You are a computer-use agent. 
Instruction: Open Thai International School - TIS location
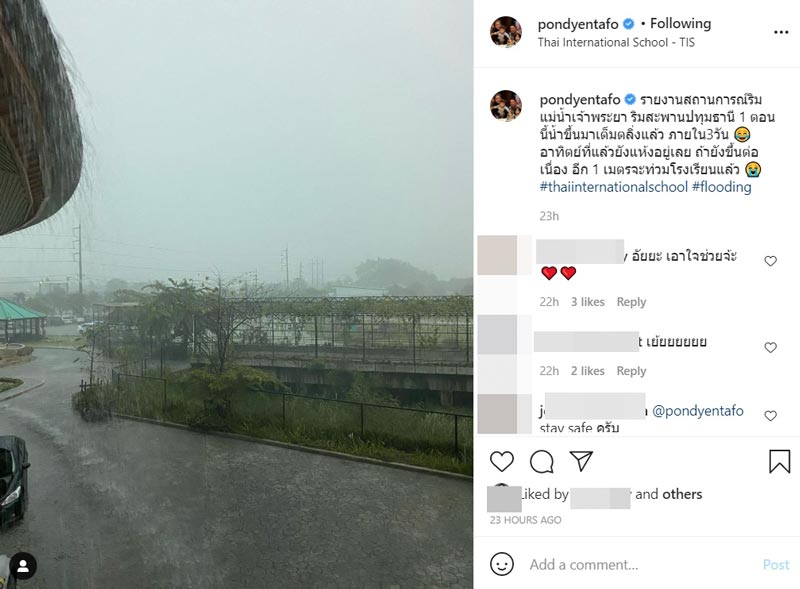tap(616, 43)
